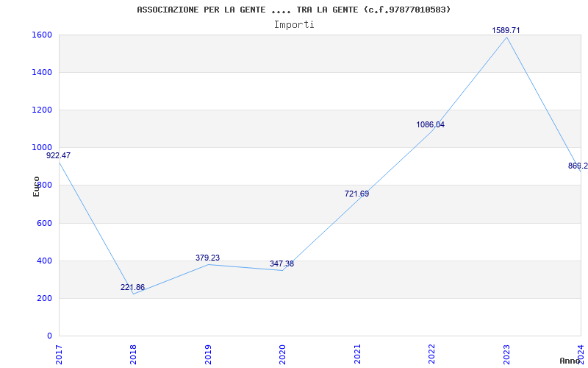Click the chart subtitle Importi
Screen dimensions: 588x368
294,25
